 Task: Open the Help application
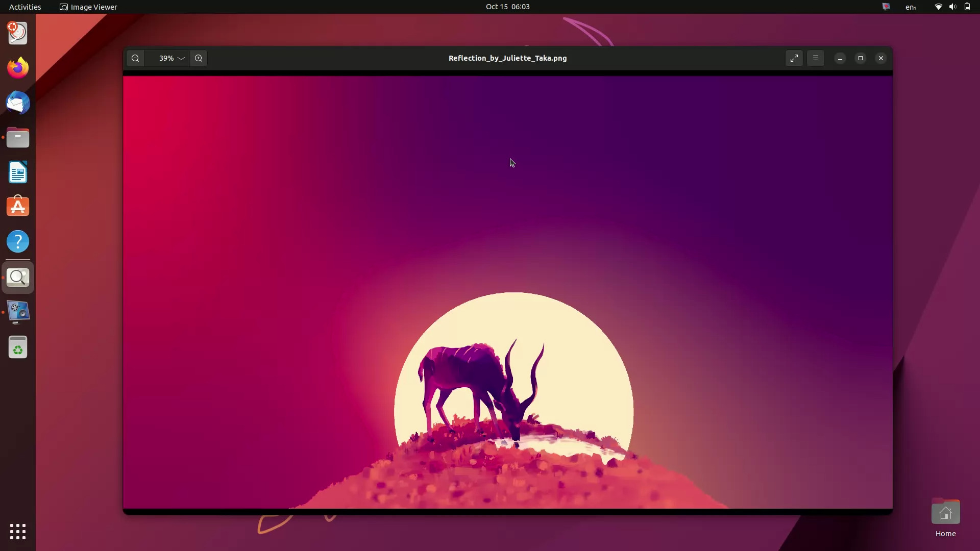tap(18, 241)
